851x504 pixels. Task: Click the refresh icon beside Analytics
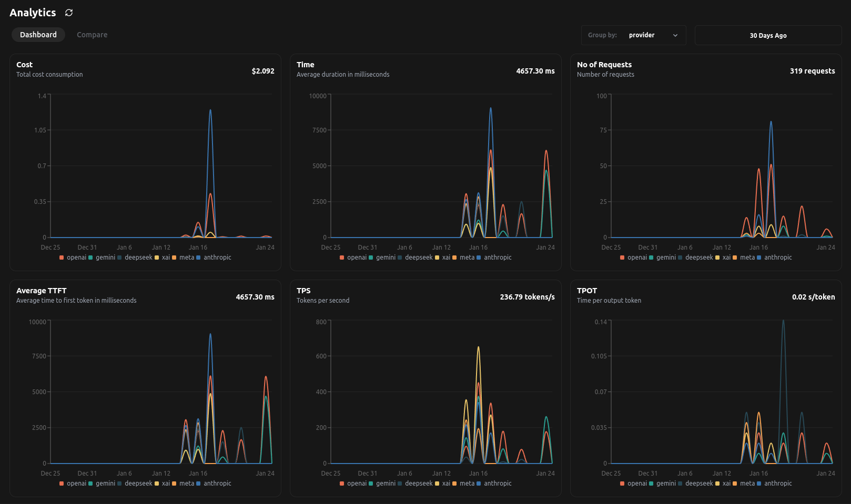click(69, 13)
